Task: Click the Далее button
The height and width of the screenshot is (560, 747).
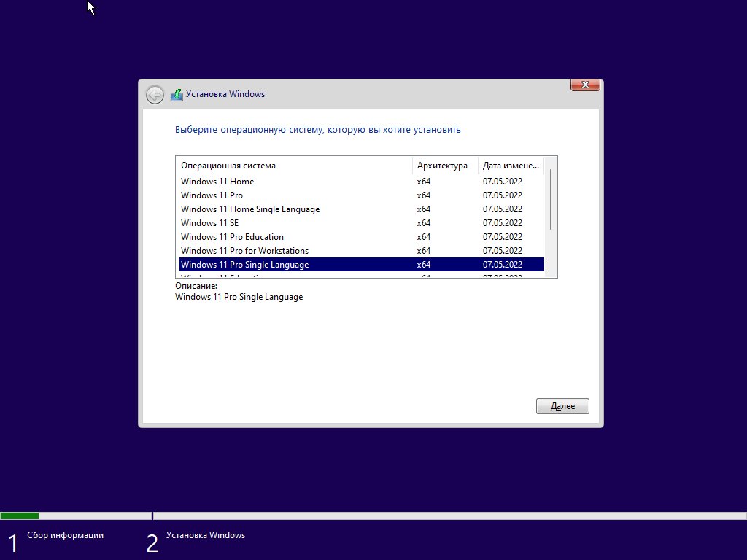Action: [562, 406]
